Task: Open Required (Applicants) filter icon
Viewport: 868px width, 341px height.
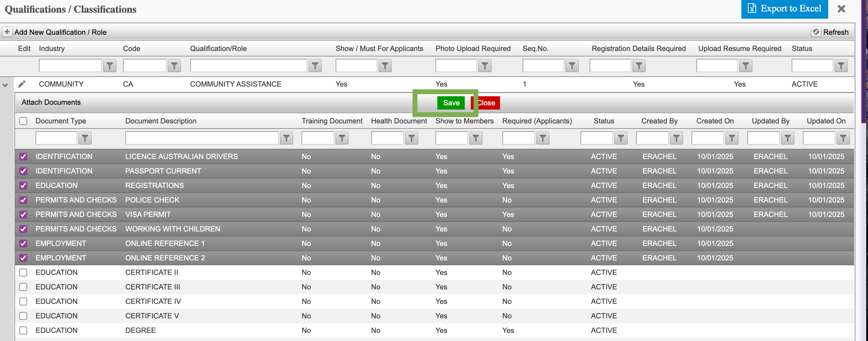Action: 543,138
